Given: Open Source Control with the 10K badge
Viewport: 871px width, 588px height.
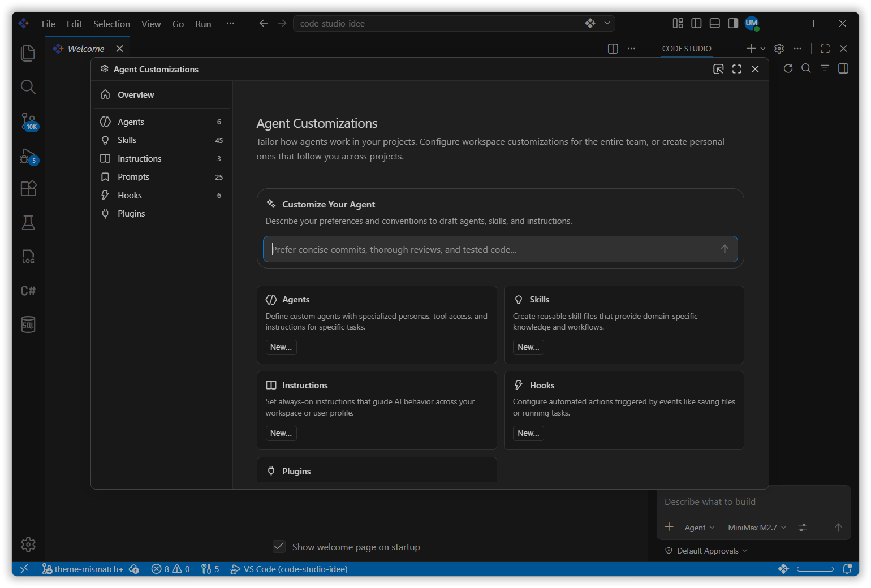Looking at the screenshot, I should [x=28, y=121].
